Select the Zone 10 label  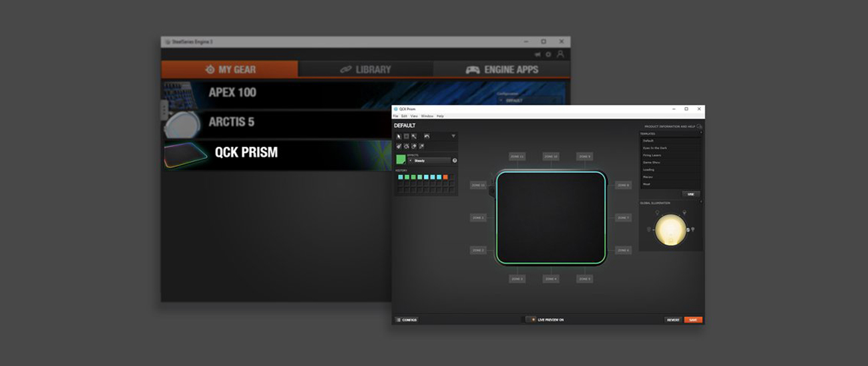coord(551,156)
